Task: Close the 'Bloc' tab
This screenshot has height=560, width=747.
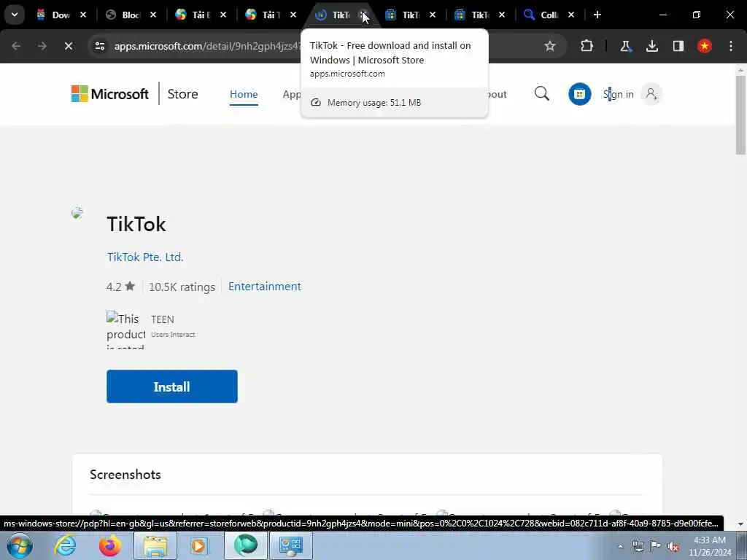Action: (153, 15)
